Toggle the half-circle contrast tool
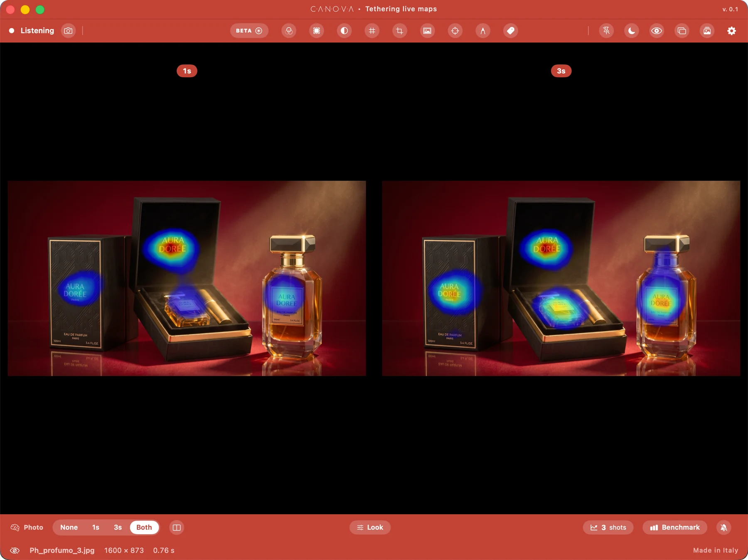 point(344,31)
